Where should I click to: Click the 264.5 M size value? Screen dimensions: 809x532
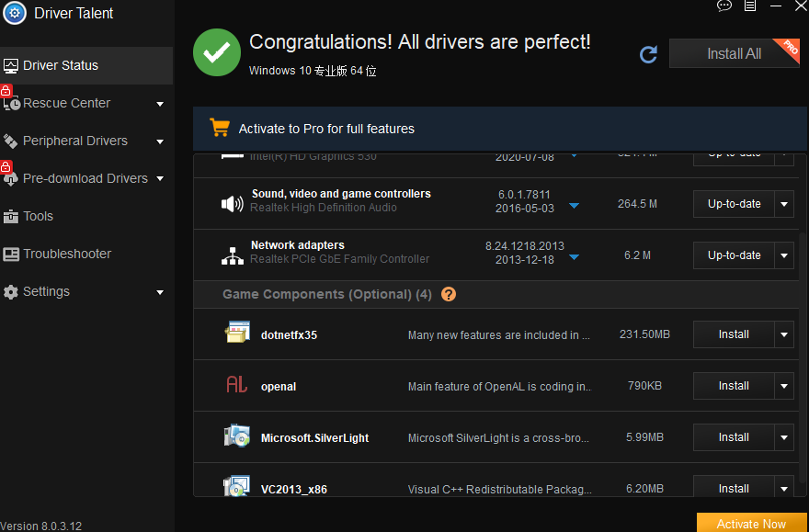(x=637, y=204)
